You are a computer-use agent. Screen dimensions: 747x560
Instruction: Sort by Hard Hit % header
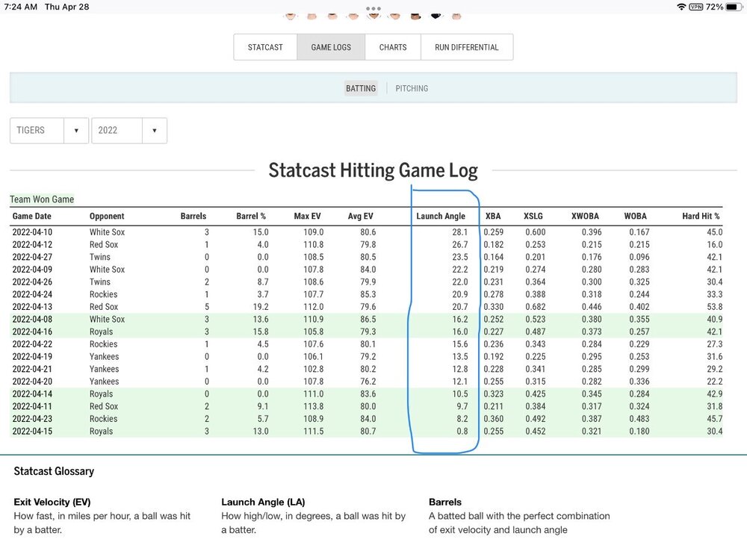click(x=701, y=217)
